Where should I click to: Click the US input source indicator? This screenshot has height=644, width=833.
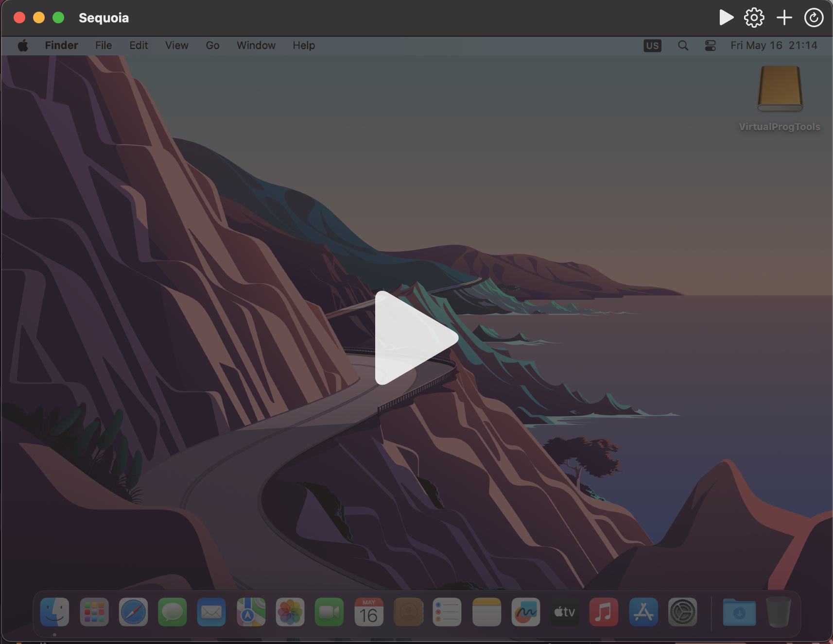pyautogui.click(x=652, y=46)
